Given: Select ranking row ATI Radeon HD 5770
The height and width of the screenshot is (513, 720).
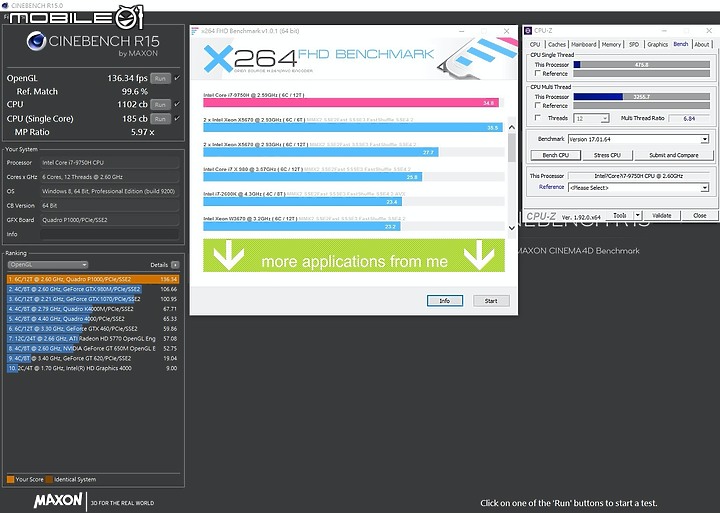Looking at the screenshot, I should click(93, 338).
